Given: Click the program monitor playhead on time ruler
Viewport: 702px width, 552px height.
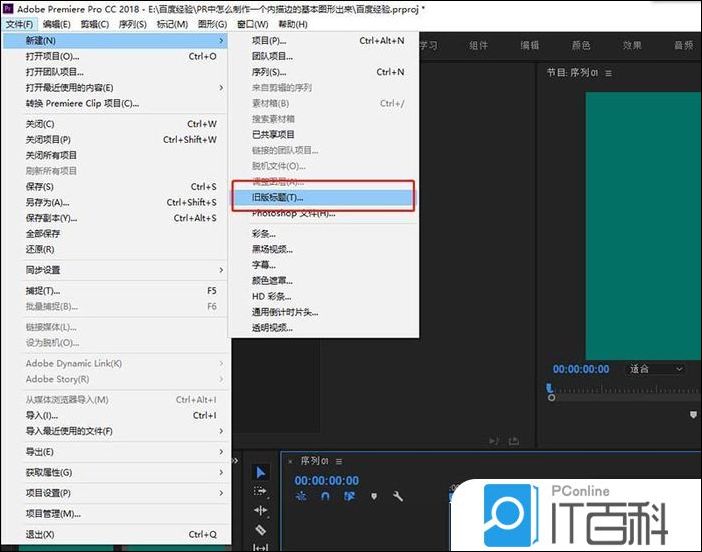Looking at the screenshot, I should click(x=549, y=389).
